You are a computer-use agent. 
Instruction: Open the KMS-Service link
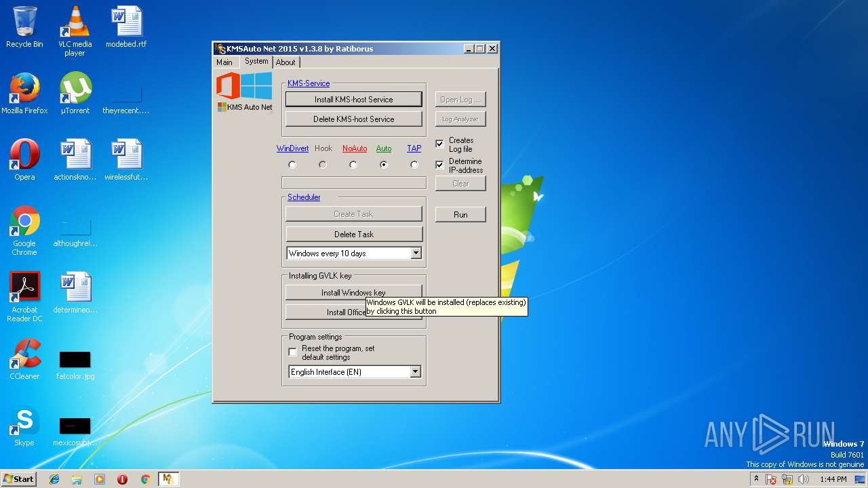point(309,83)
